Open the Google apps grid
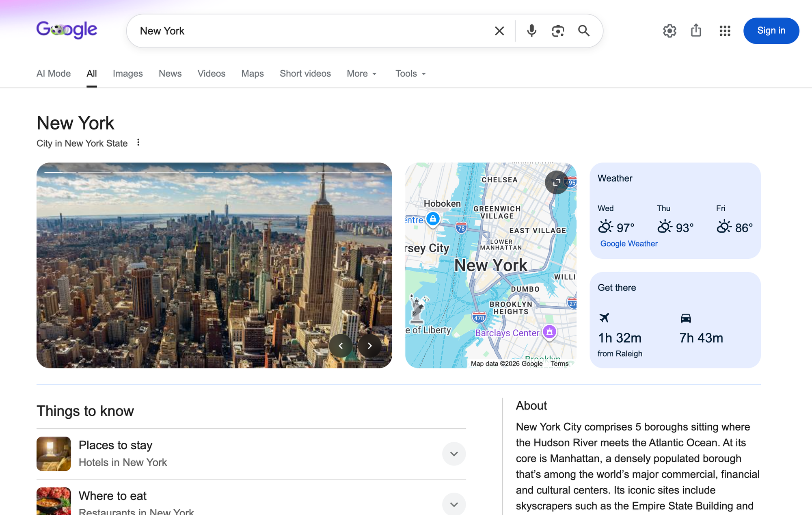 [725, 31]
